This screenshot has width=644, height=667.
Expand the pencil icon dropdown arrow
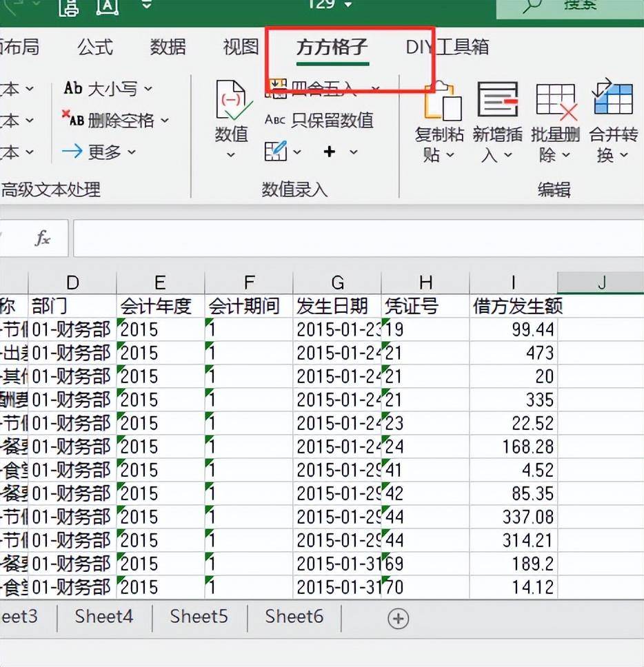296,152
